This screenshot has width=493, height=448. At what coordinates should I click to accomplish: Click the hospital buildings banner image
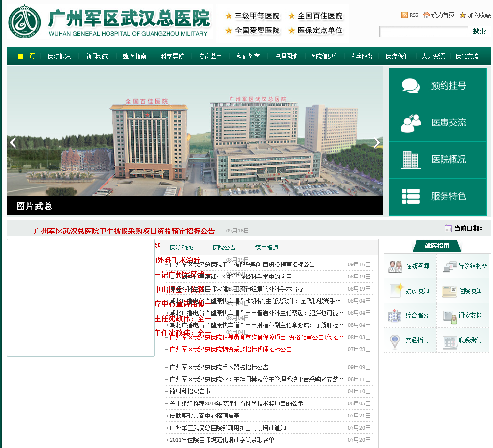pyautogui.click(x=195, y=131)
